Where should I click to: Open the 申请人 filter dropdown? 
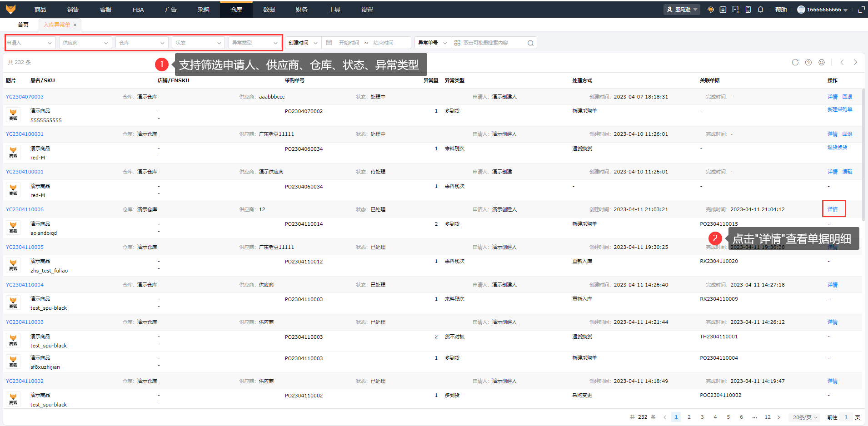click(x=30, y=43)
